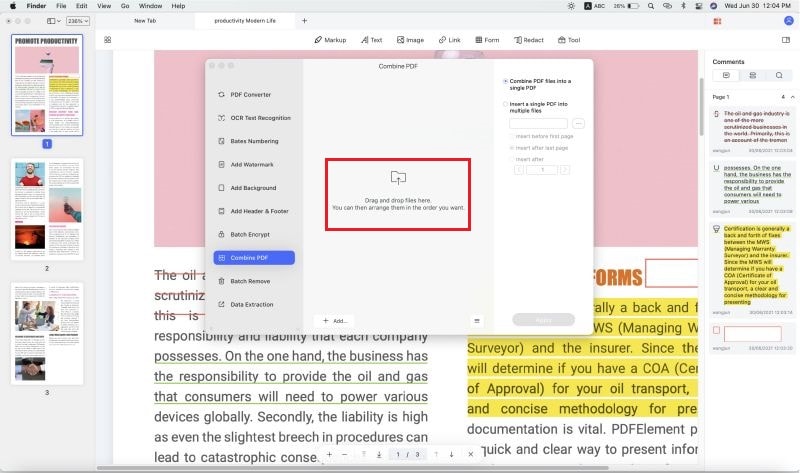The image size is (800, 473).
Task: Open the Spotlight search icon in menu bar
Action: 651,6
